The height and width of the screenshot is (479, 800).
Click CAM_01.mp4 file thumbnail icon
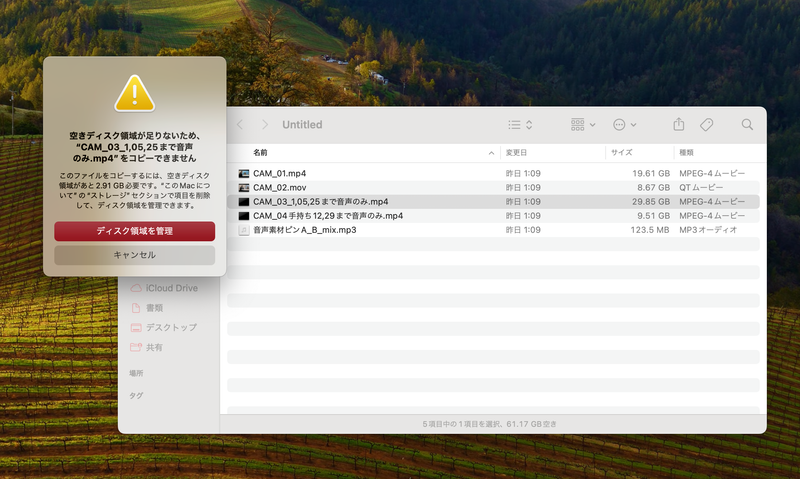244,173
